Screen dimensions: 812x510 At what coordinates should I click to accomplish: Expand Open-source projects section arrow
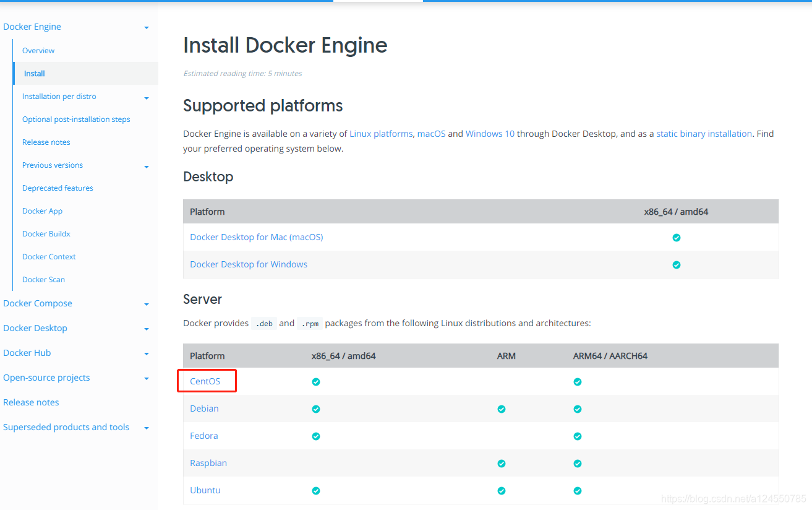(x=147, y=379)
